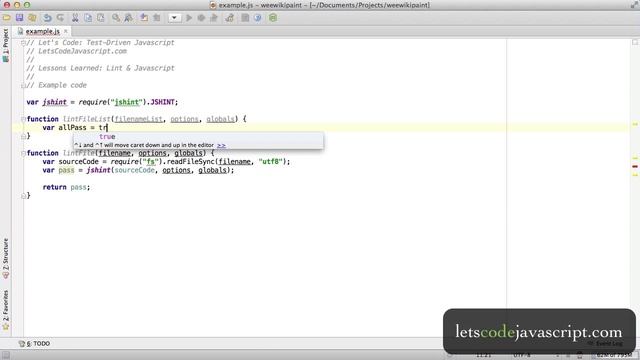Click fold end marker below allPass line
Image resolution: width=640 pixels, height=360 pixels.
(x=23, y=136)
